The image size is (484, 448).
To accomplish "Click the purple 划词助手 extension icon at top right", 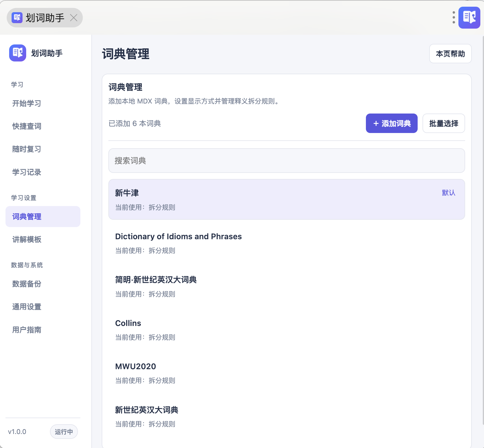I will tap(469, 17).
